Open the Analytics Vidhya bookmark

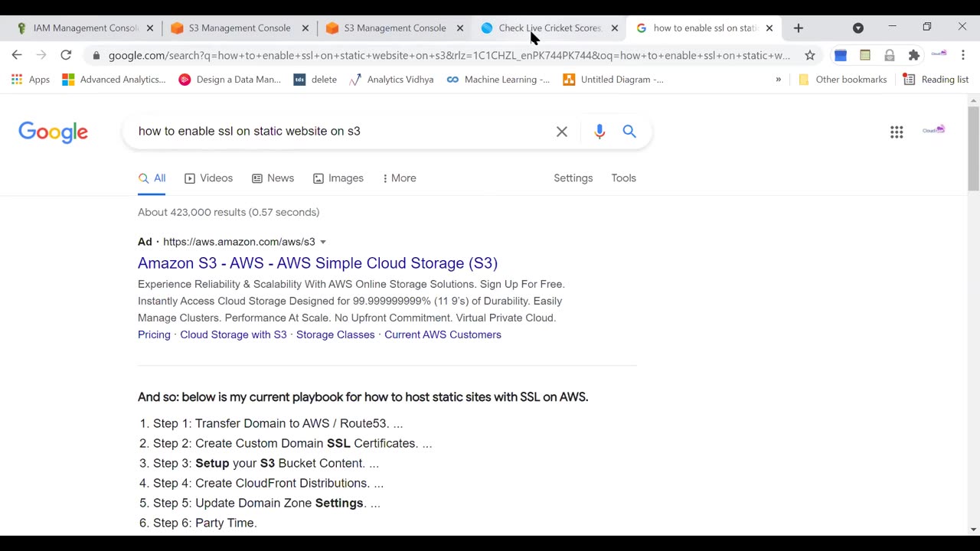click(391, 80)
